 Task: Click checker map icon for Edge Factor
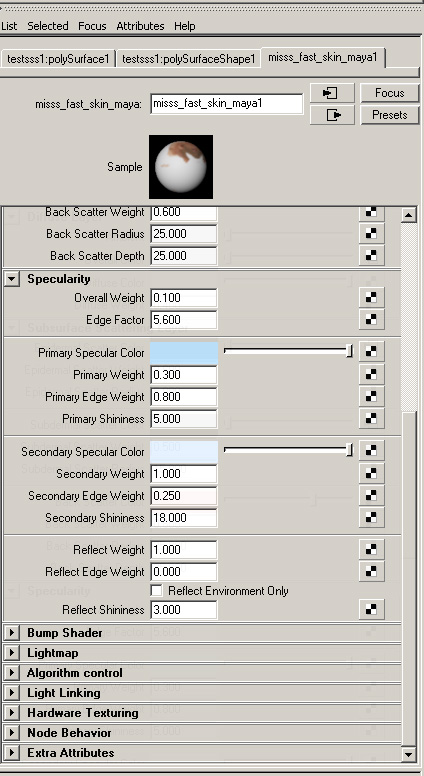(x=372, y=320)
